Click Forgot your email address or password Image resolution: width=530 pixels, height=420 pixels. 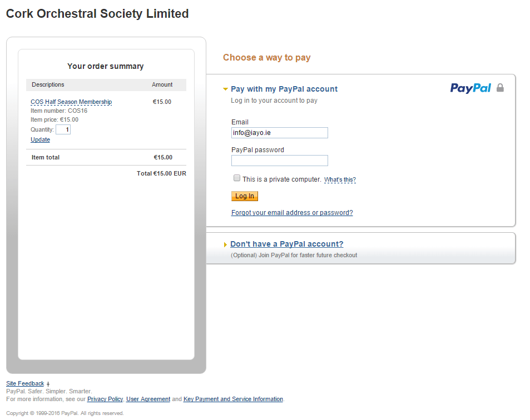pos(291,213)
